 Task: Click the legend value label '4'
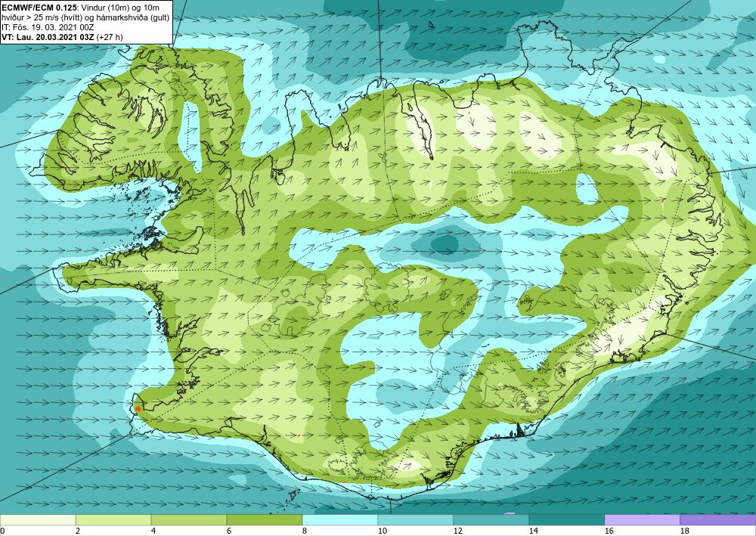(153, 531)
